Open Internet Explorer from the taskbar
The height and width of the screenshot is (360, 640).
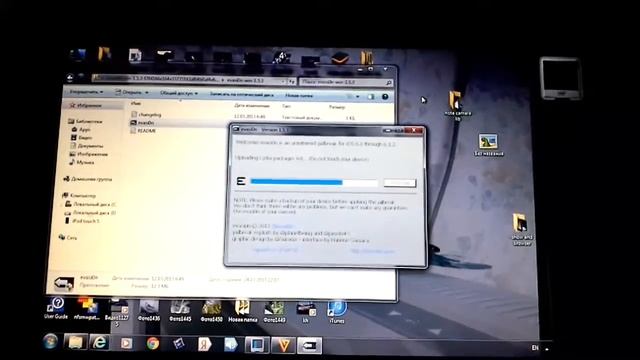coord(100,342)
